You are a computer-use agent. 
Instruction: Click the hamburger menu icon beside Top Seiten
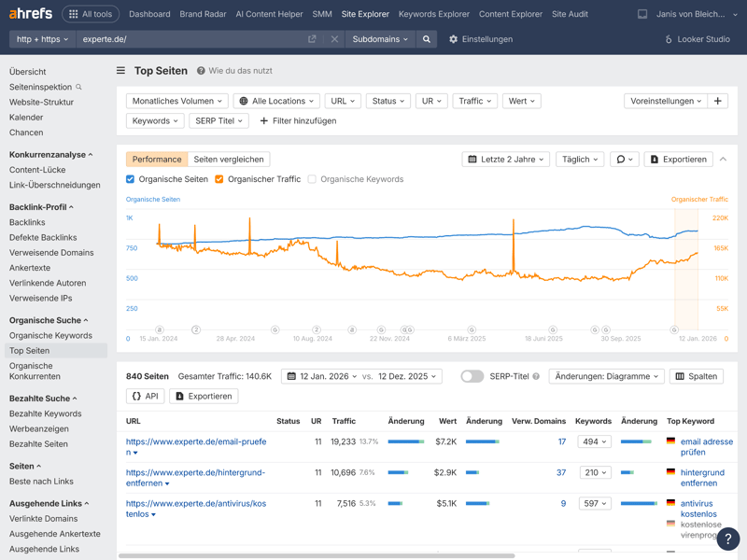tap(120, 71)
